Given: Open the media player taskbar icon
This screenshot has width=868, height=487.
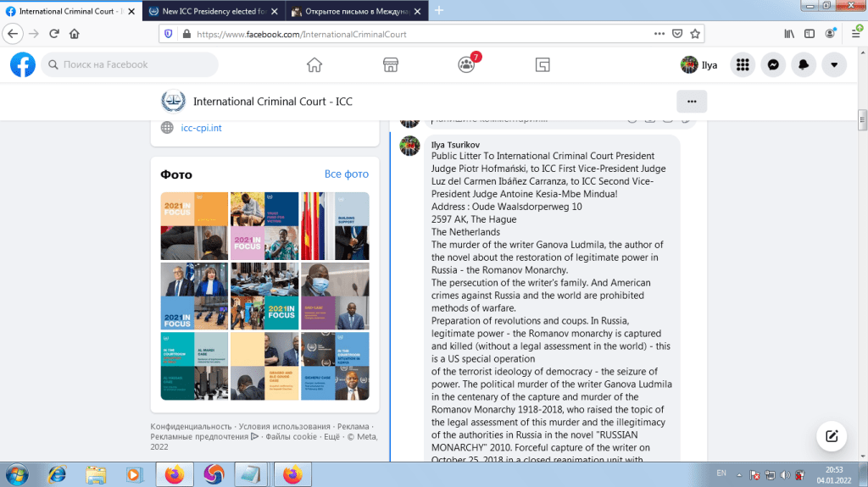Looking at the screenshot, I should pyautogui.click(x=133, y=475).
